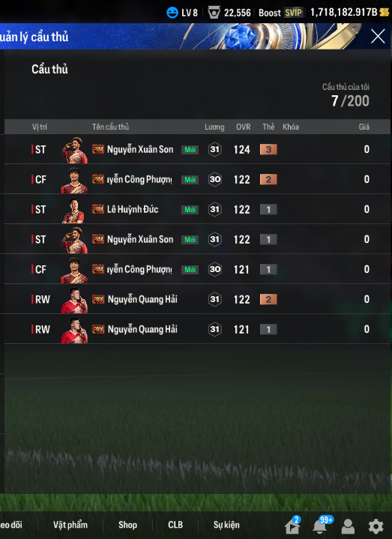Sort players by OVR column header
The height and width of the screenshot is (539, 392).
coord(244,127)
